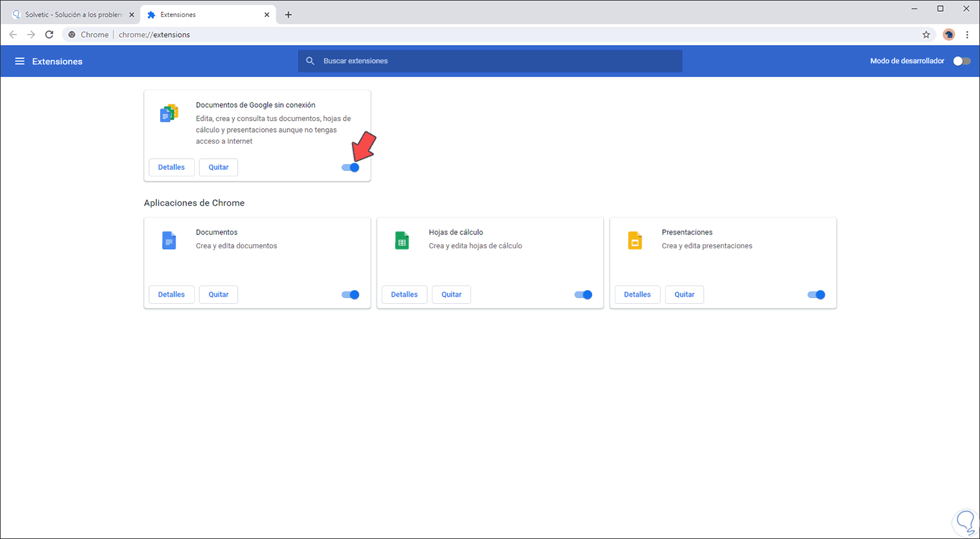Open a new tab with the plus button

pos(288,14)
